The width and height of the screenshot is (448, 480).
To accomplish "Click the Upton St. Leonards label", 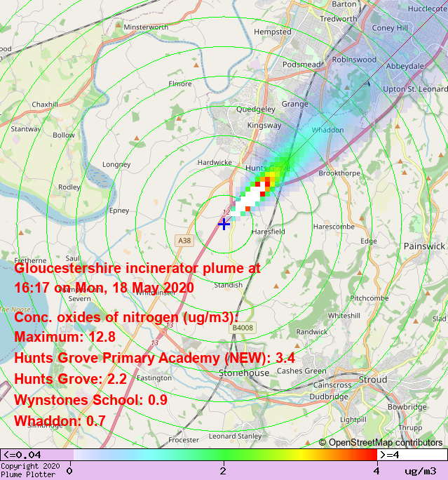I will tap(415, 89).
